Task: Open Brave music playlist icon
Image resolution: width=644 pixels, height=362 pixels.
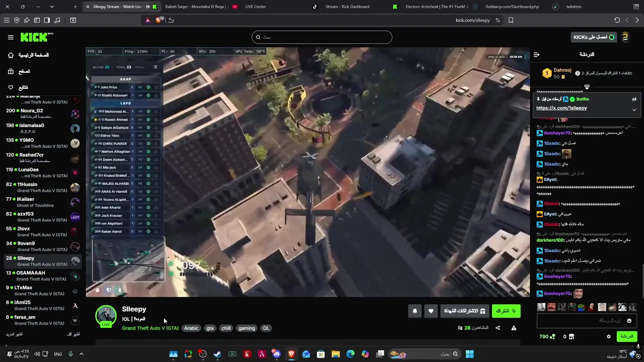Action: click(56, 20)
